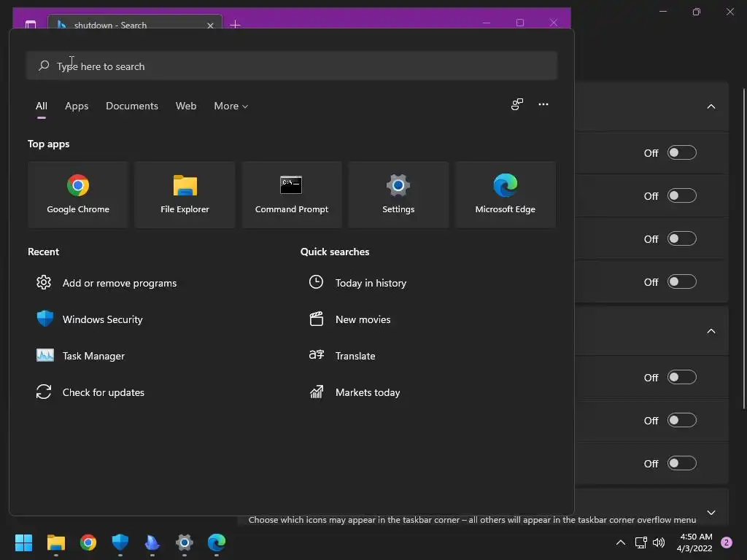
Task: Expand the taskbar corner overflow section
Action: point(711,513)
